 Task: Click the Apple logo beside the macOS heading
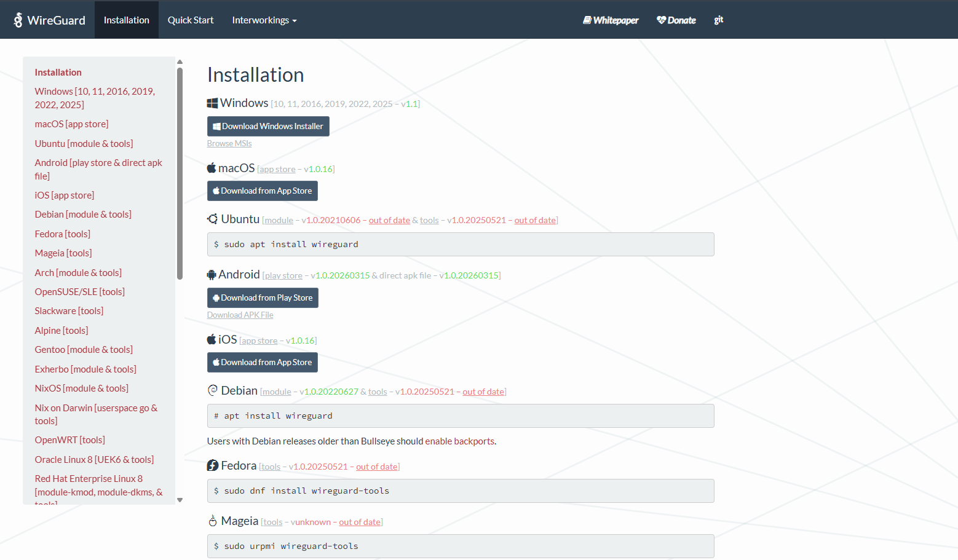(x=212, y=168)
